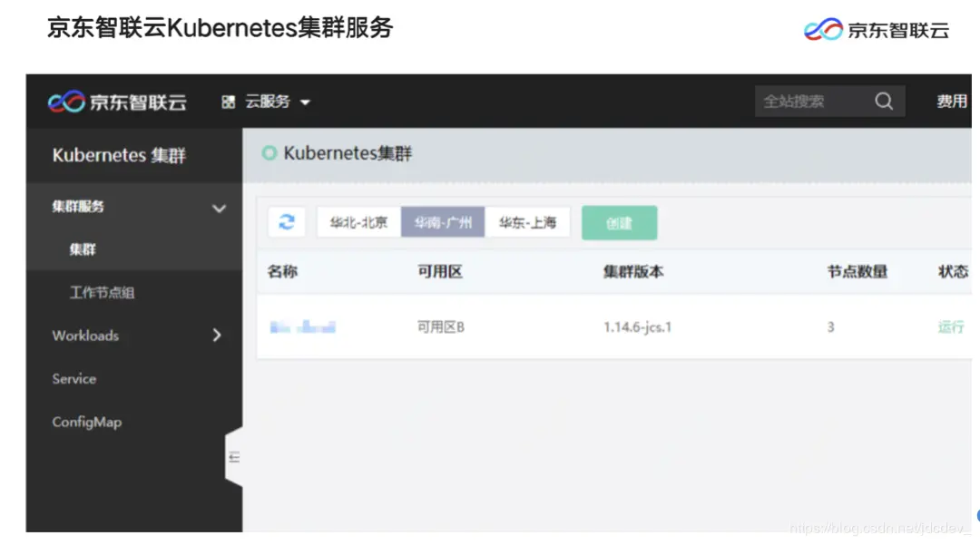Click the 创建 button
Screen dimensions: 980x545
(x=619, y=221)
